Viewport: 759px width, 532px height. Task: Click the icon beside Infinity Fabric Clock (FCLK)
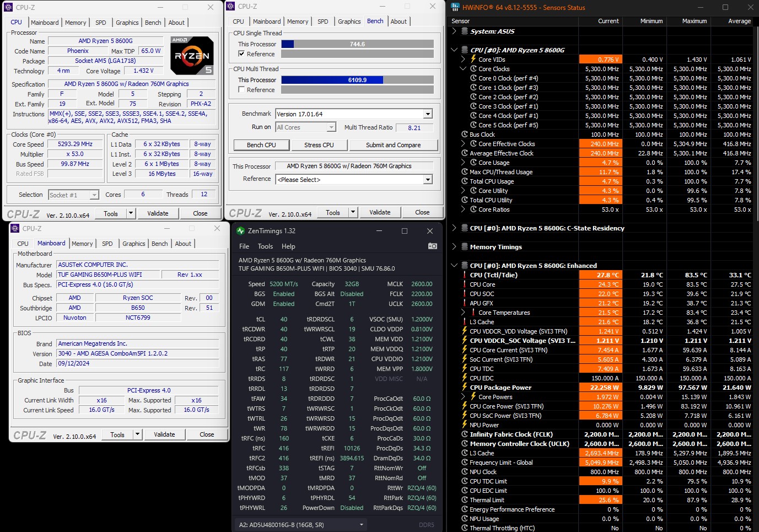point(465,434)
